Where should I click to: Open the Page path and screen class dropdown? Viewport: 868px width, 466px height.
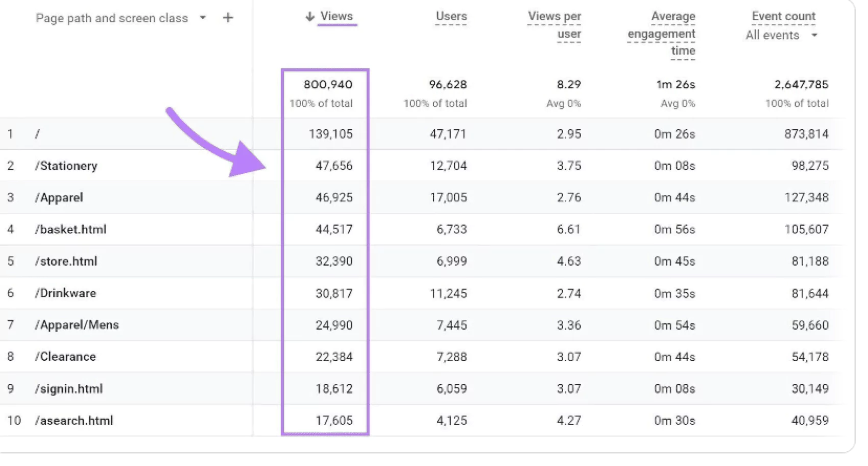coord(112,18)
